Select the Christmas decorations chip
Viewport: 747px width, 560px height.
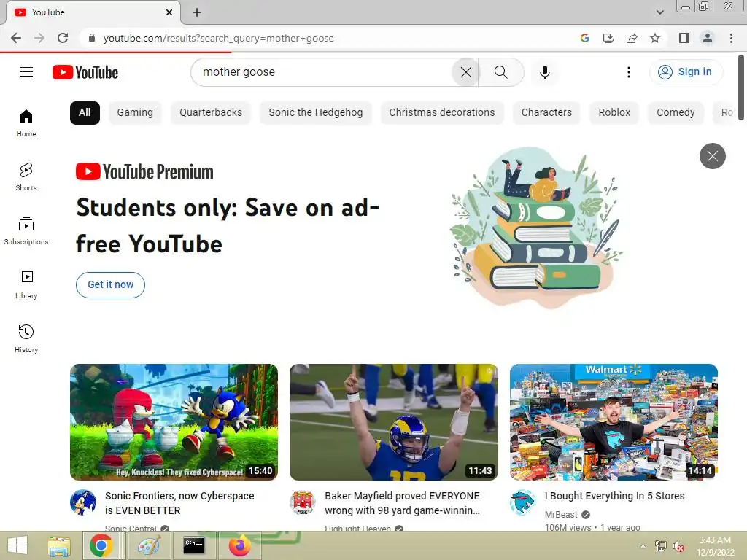click(x=441, y=113)
